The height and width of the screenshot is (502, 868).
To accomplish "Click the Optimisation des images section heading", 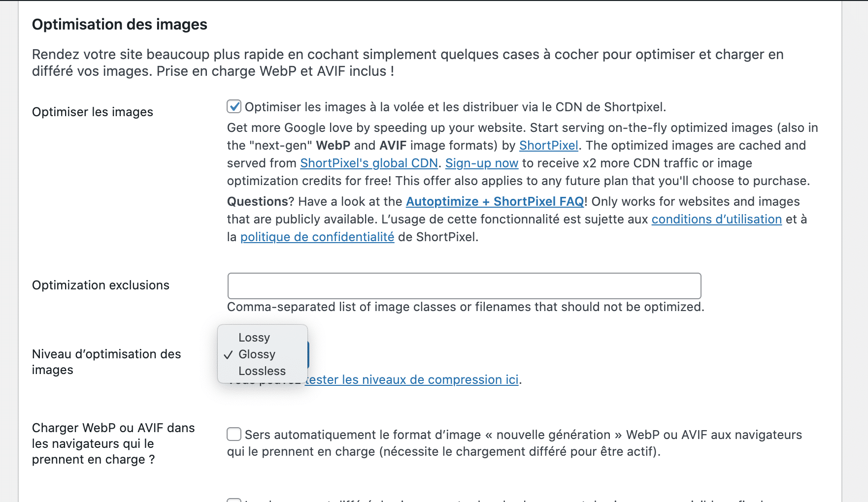I will [x=119, y=23].
